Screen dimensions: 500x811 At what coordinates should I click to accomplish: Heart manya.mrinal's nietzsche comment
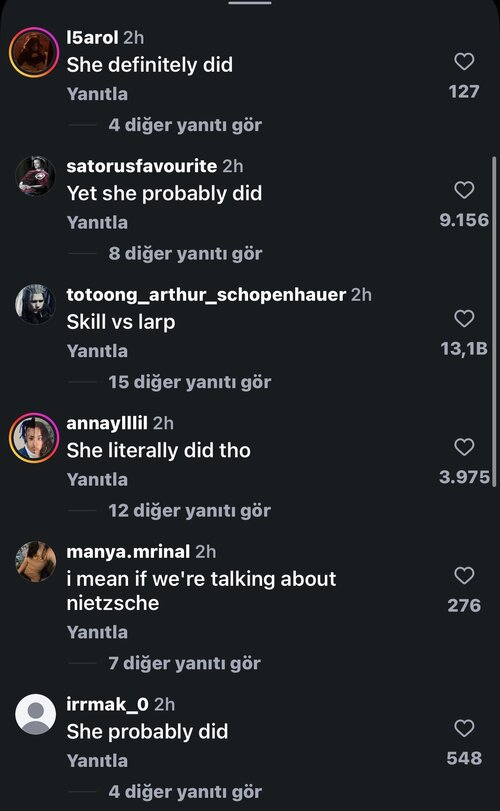coord(464,575)
